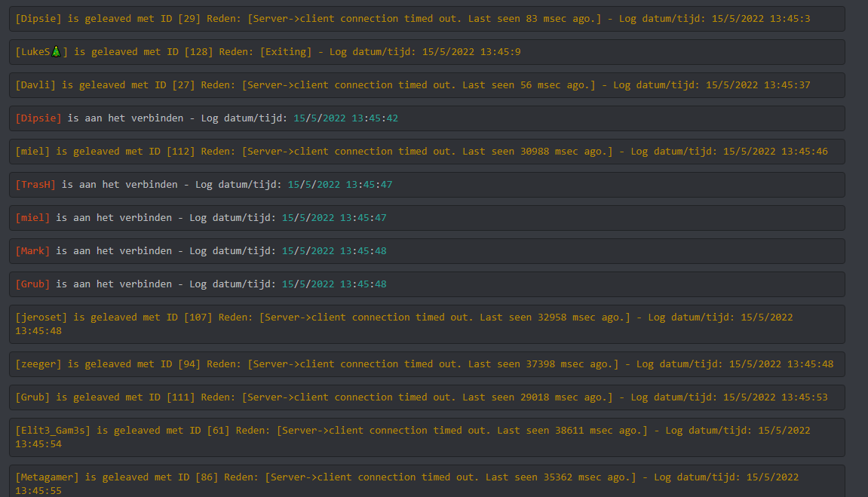Open the jeroset leave entry with ID 107

[x=426, y=324]
